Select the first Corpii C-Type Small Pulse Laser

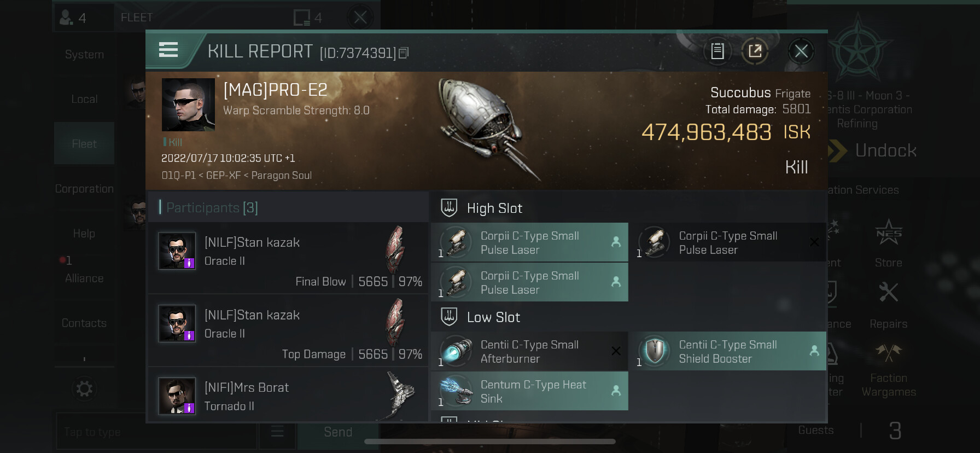click(x=529, y=242)
